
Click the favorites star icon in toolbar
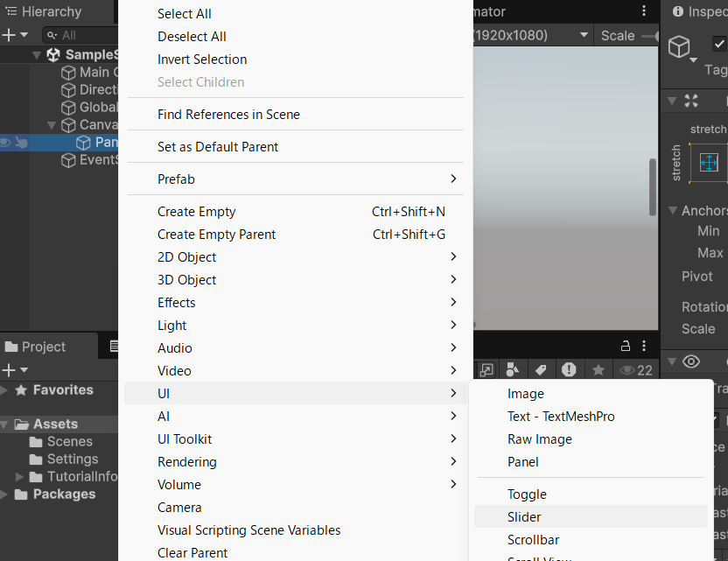598,370
